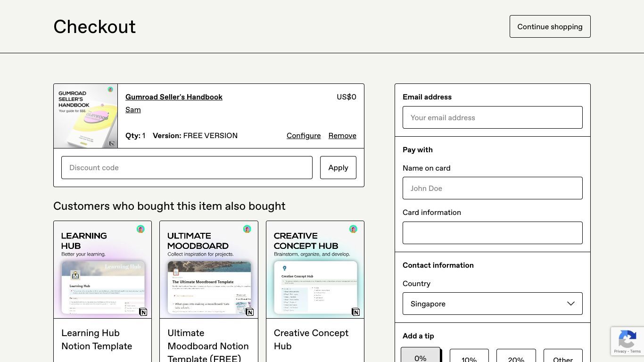This screenshot has width=644, height=362.
Task: Click the FREE VERSION label
Action: coord(210,135)
